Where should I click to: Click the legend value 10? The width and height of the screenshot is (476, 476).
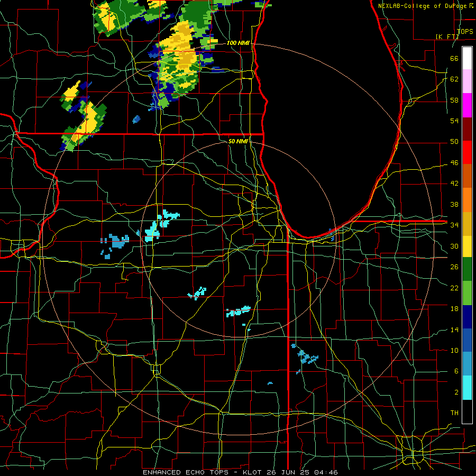[454, 350]
